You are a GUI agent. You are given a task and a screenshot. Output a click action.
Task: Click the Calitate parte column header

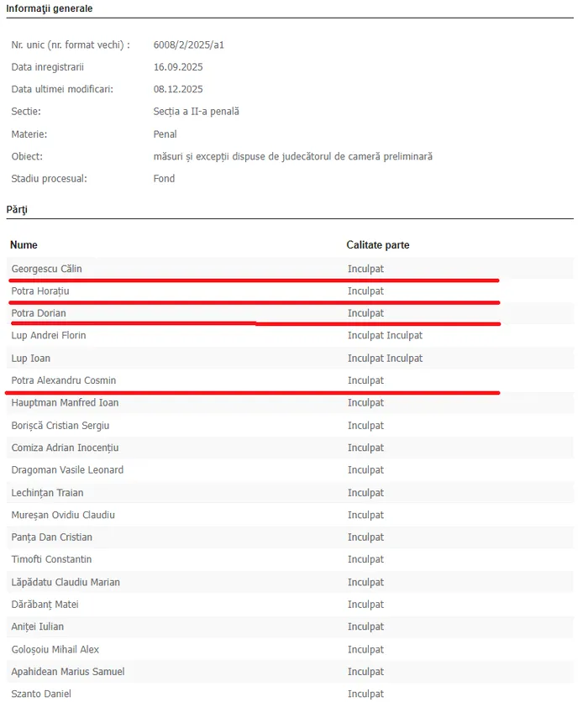tap(378, 245)
